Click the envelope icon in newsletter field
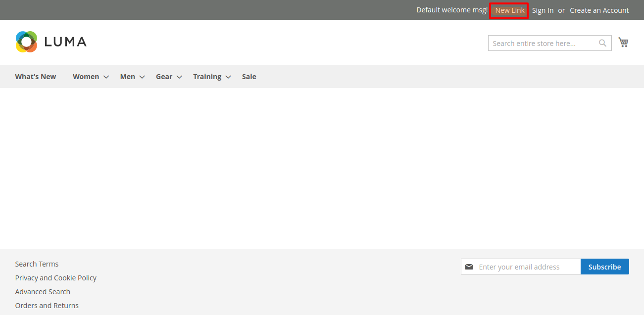 (469, 267)
